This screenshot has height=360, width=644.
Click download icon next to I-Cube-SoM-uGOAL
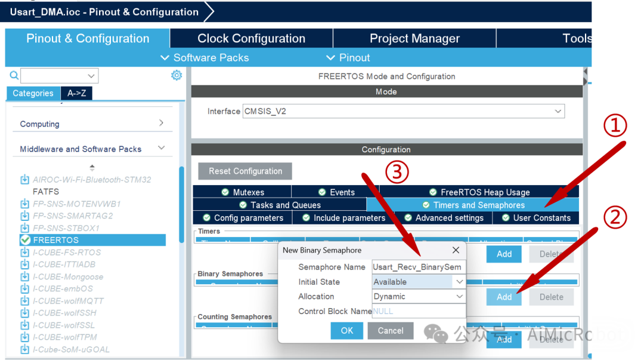click(x=25, y=349)
